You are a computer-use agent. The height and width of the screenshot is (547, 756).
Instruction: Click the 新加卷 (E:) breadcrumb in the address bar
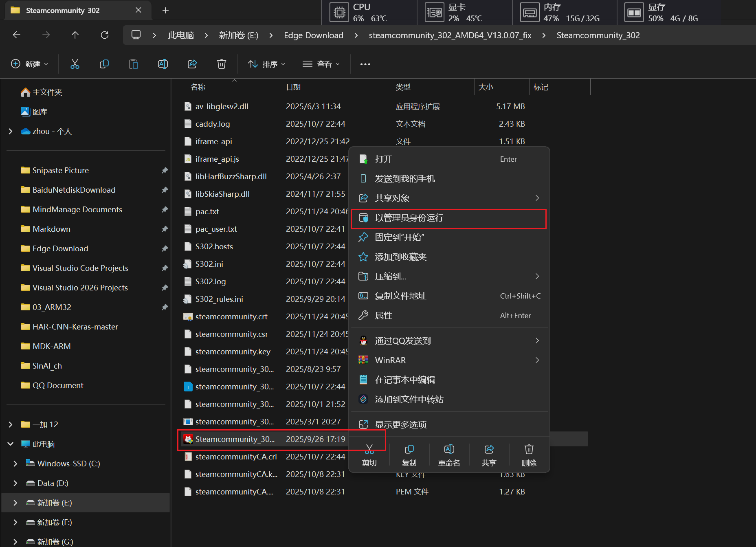pos(239,35)
